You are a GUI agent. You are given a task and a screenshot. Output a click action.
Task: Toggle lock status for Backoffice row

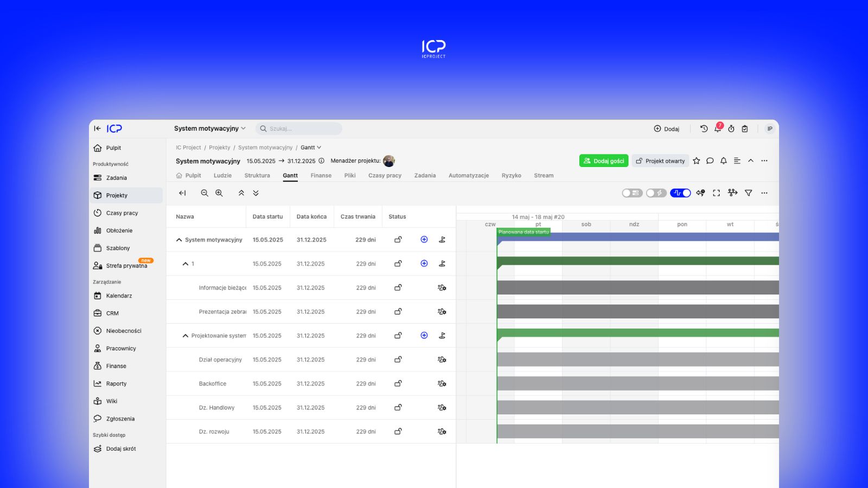coord(398,384)
